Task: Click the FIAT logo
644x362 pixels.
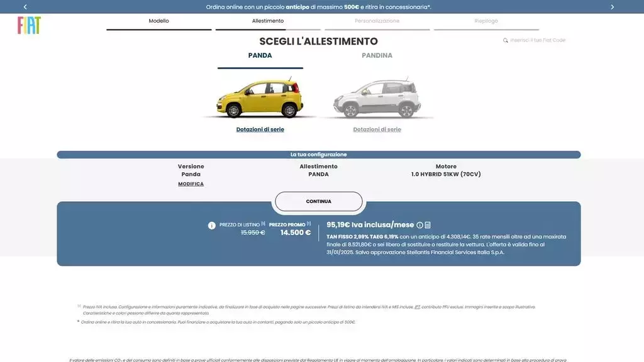Action: [x=29, y=25]
